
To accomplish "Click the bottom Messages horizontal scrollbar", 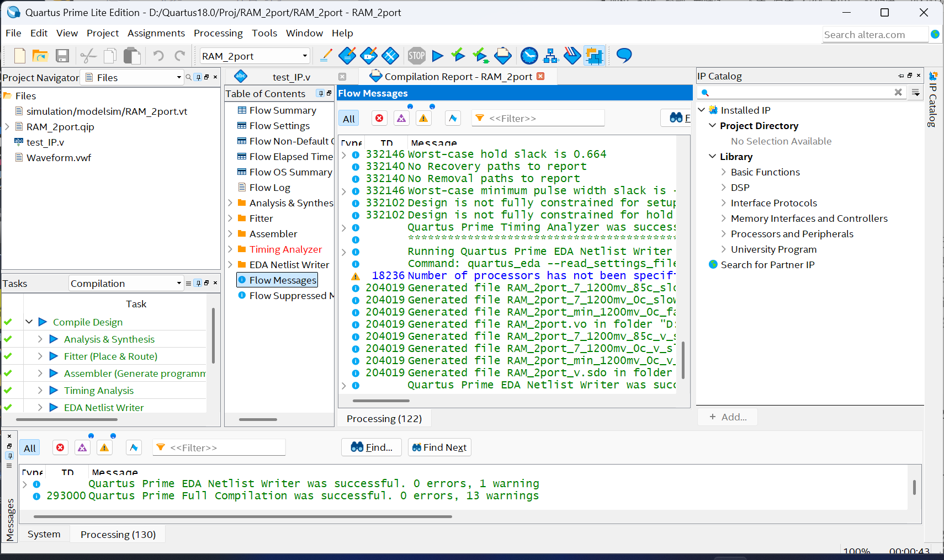I will point(243,516).
